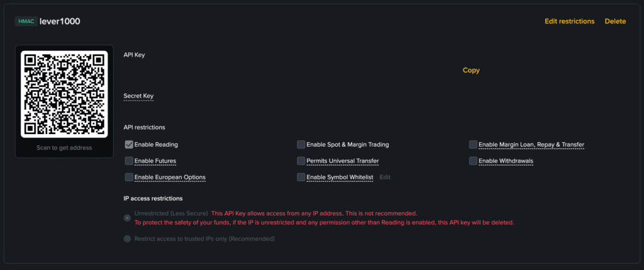
Task: Click the API Key label
Action: tap(135, 55)
